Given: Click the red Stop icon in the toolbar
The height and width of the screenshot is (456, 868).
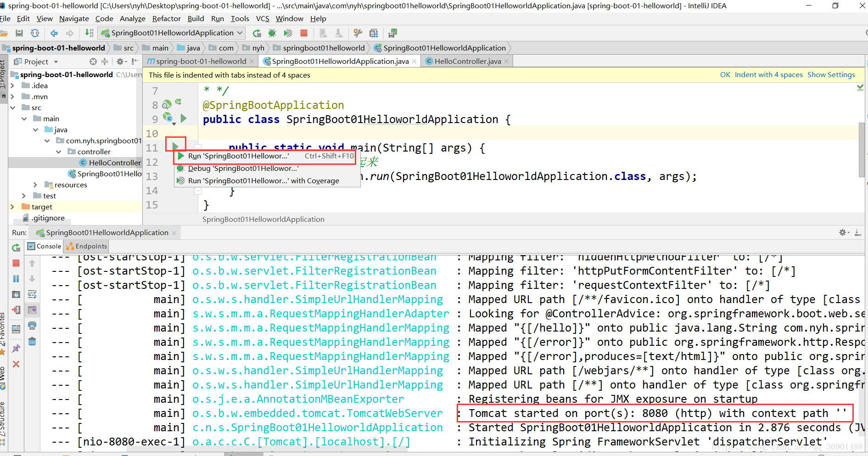Looking at the screenshot, I should [x=303, y=33].
